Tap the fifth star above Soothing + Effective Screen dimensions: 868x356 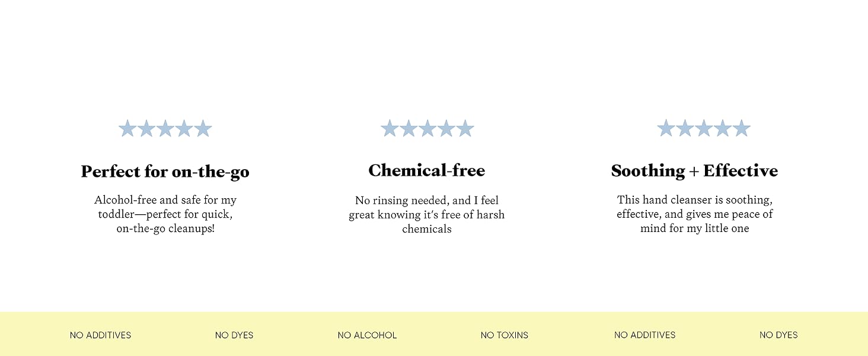[742, 128]
